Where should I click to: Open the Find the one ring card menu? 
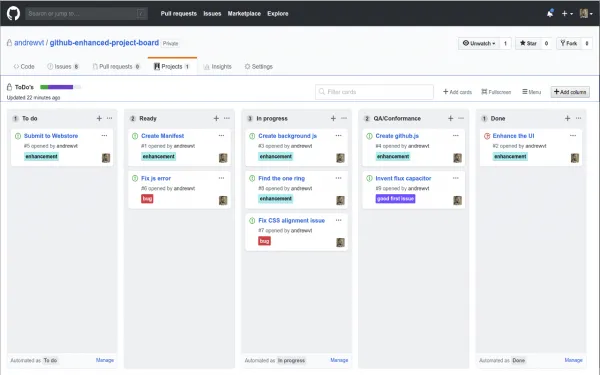tap(339, 178)
